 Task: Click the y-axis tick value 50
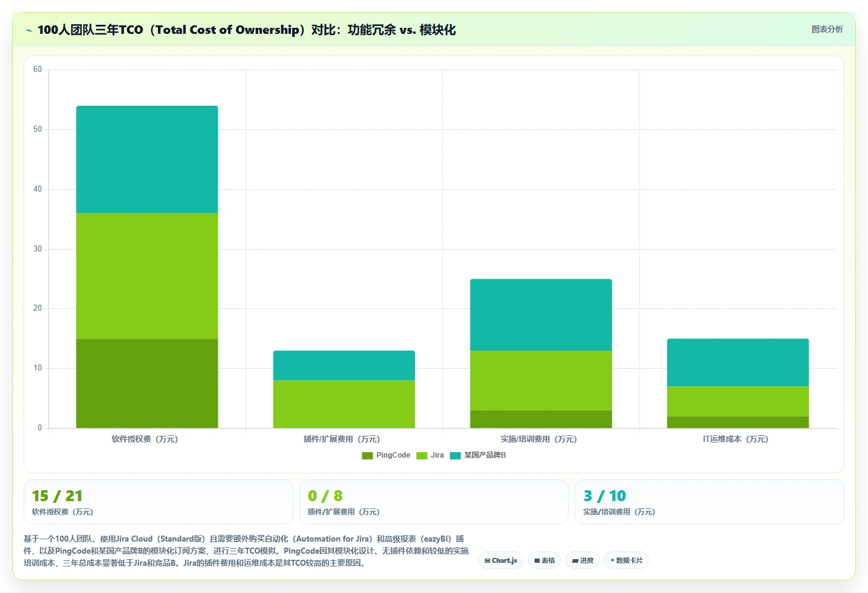38,129
